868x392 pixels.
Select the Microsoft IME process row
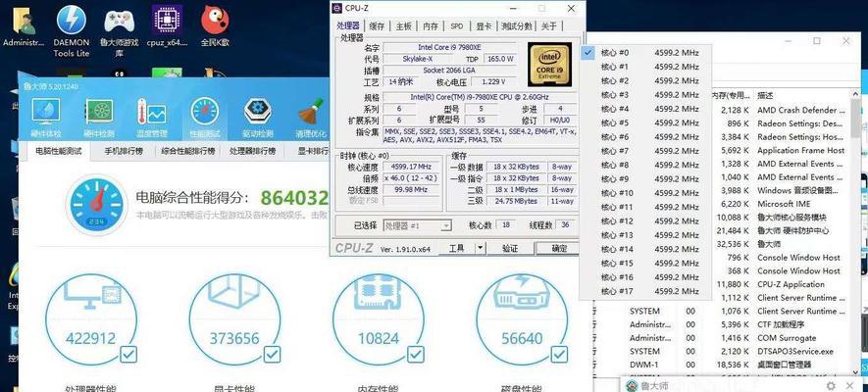coord(781,204)
